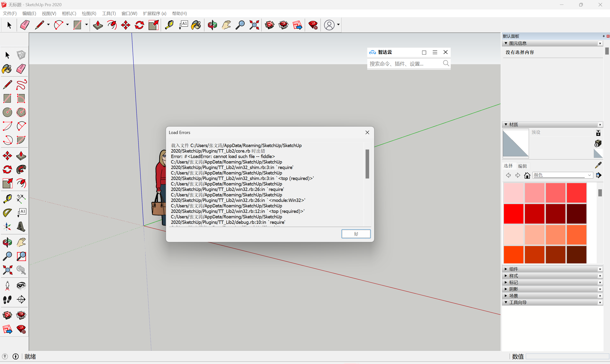This screenshot has width=610, height=364.
Task: Click the Load Errors dialog scrollbar
Action: tap(367, 164)
